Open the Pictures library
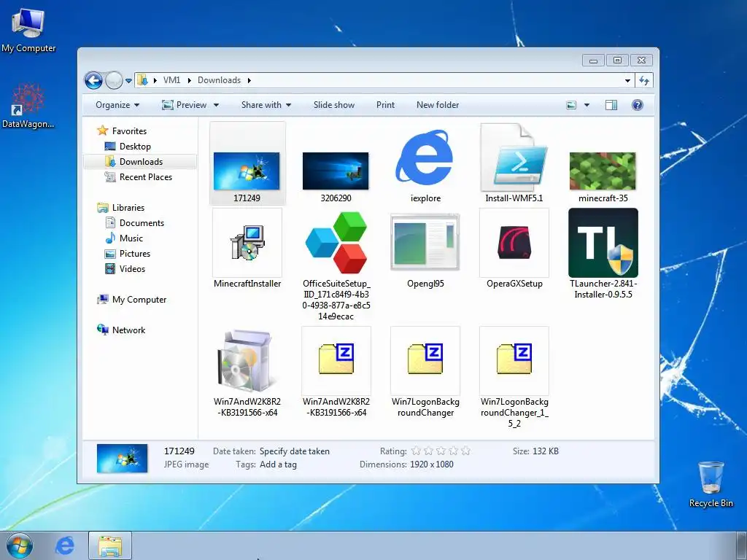Screen dimensions: 747x560 [127, 253]
